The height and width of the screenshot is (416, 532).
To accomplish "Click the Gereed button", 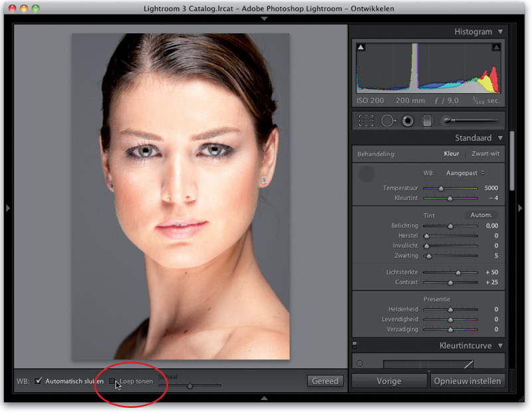I will pyautogui.click(x=325, y=381).
